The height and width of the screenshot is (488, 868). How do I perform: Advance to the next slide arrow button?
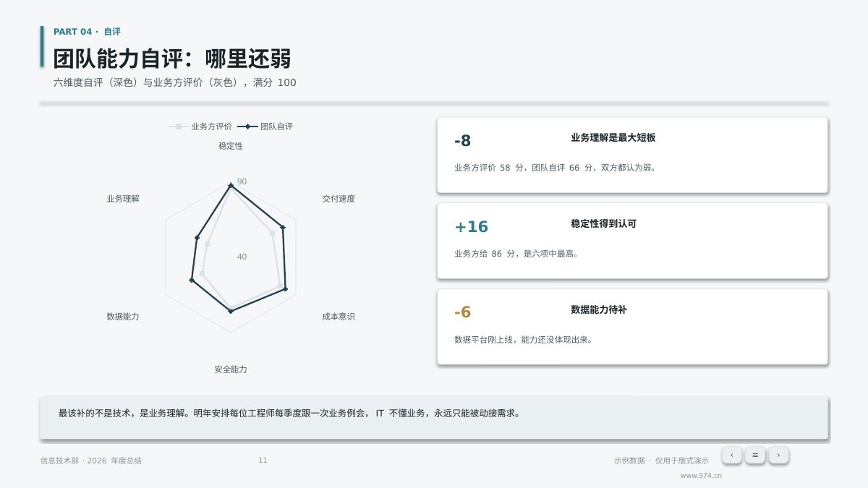click(778, 455)
